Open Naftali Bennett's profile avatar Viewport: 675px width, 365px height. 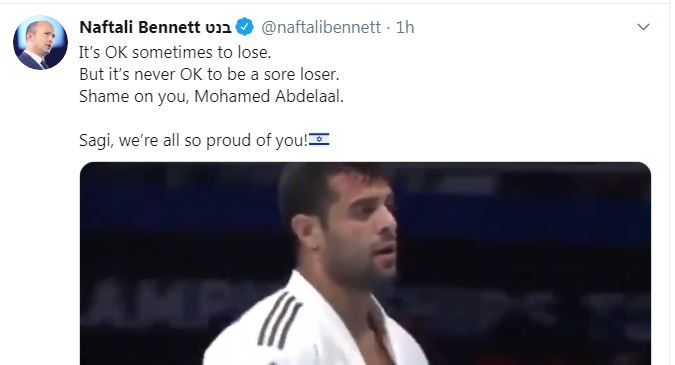coord(40,43)
